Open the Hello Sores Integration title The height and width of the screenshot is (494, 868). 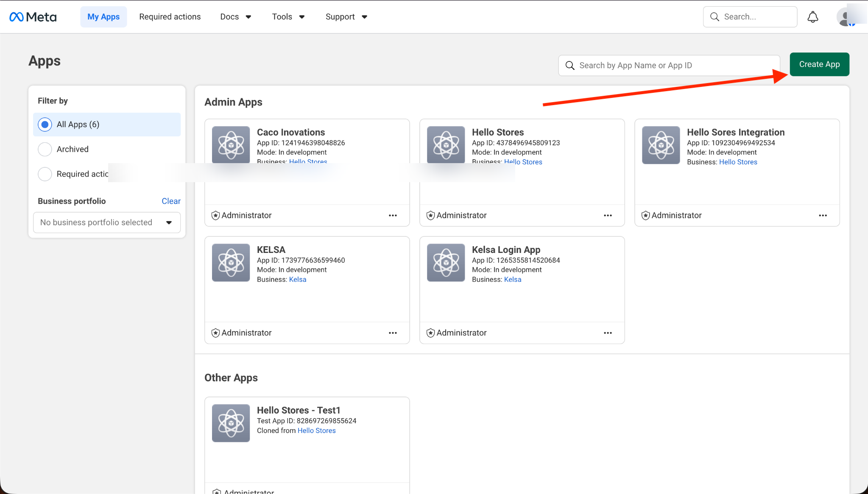coord(736,132)
